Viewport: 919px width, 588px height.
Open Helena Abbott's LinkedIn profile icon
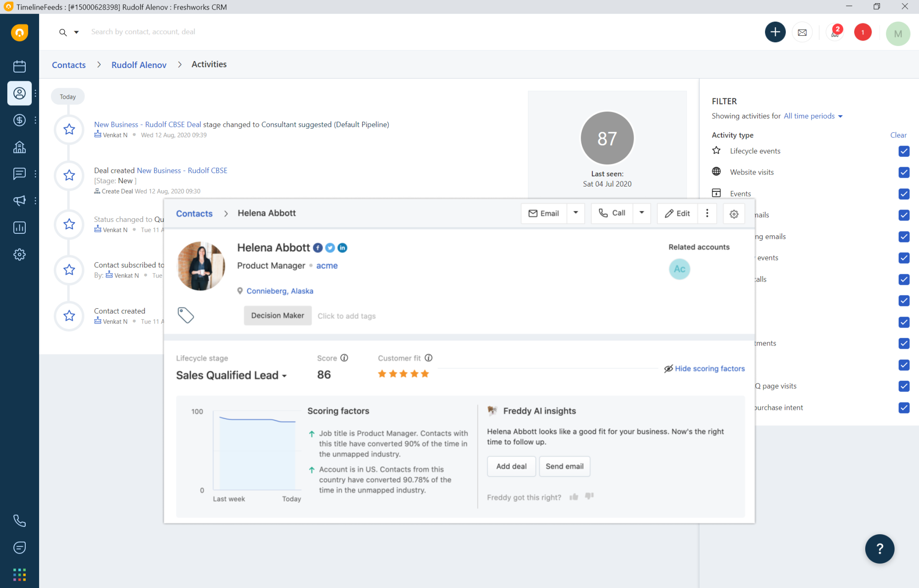(x=342, y=248)
